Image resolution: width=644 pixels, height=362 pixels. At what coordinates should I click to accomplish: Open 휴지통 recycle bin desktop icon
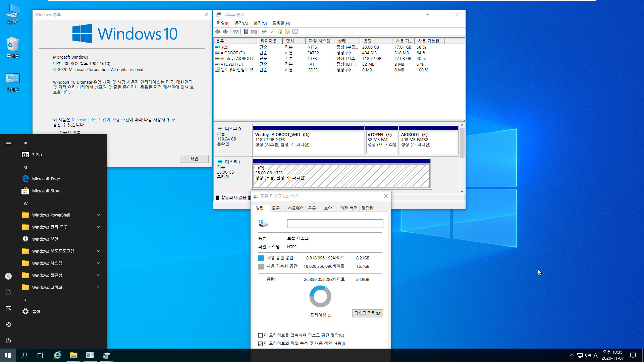(13, 48)
